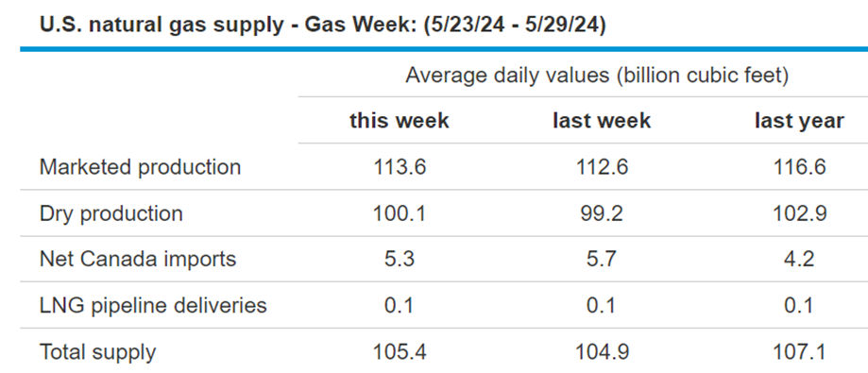Screen dimensions: 868x373
Task: Click the Marketed production row label
Action: pos(140,166)
